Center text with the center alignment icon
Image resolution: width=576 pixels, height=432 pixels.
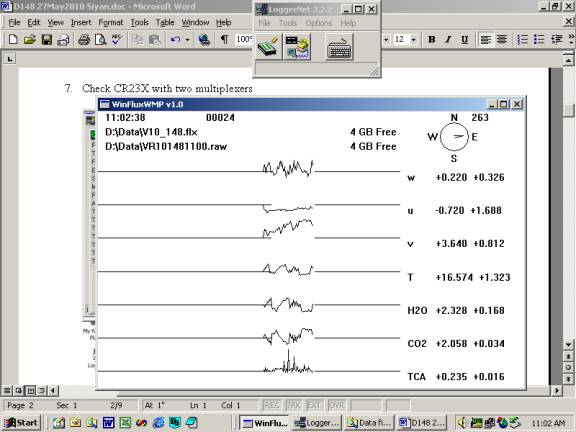pyautogui.click(x=502, y=39)
